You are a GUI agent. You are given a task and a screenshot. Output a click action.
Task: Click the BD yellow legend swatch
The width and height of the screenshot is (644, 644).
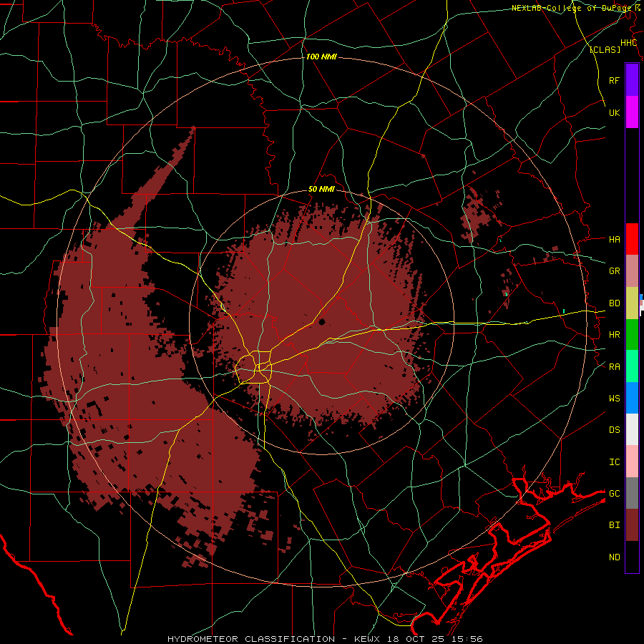632,303
